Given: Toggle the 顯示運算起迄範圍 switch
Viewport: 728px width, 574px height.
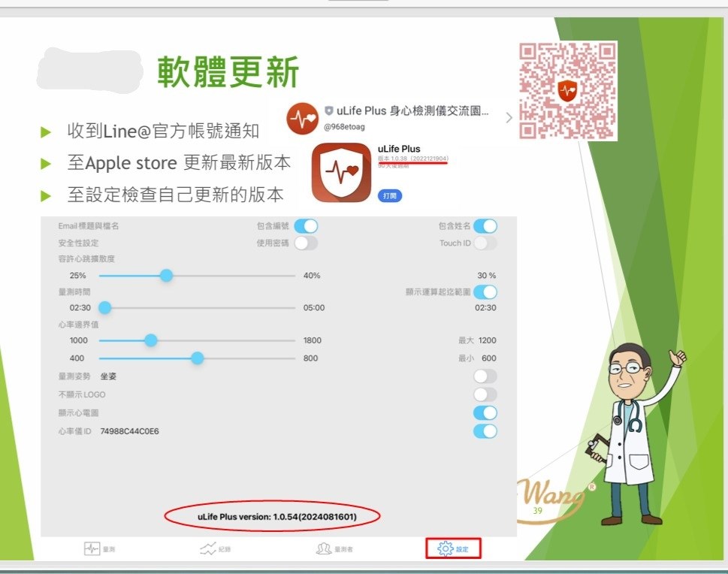Looking at the screenshot, I should click(485, 292).
